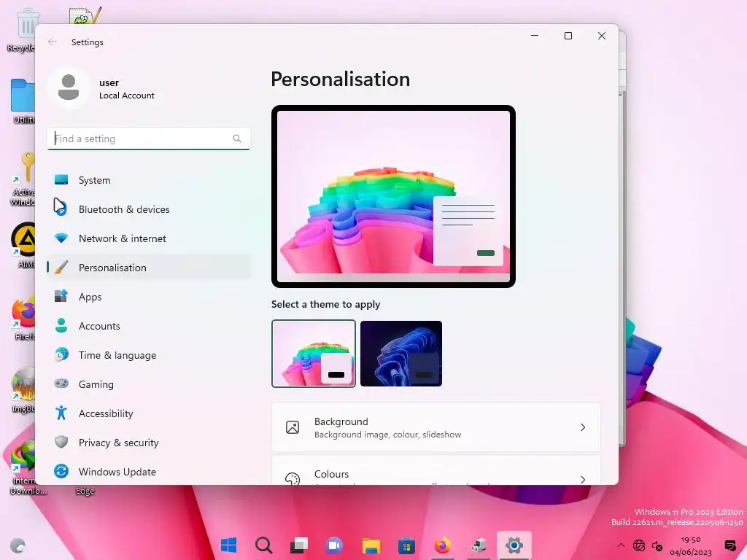The height and width of the screenshot is (560, 747).
Task: Open the Apps settings category
Action: (x=149, y=297)
